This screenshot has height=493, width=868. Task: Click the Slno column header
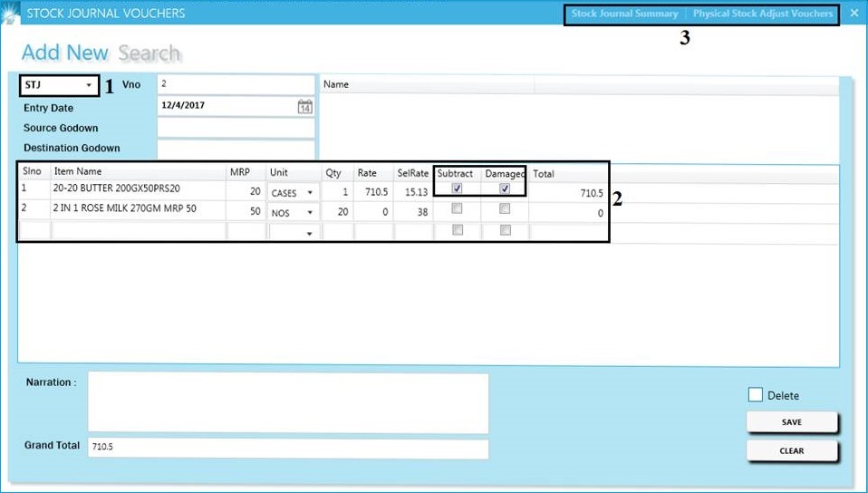click(x=34, y=171)
